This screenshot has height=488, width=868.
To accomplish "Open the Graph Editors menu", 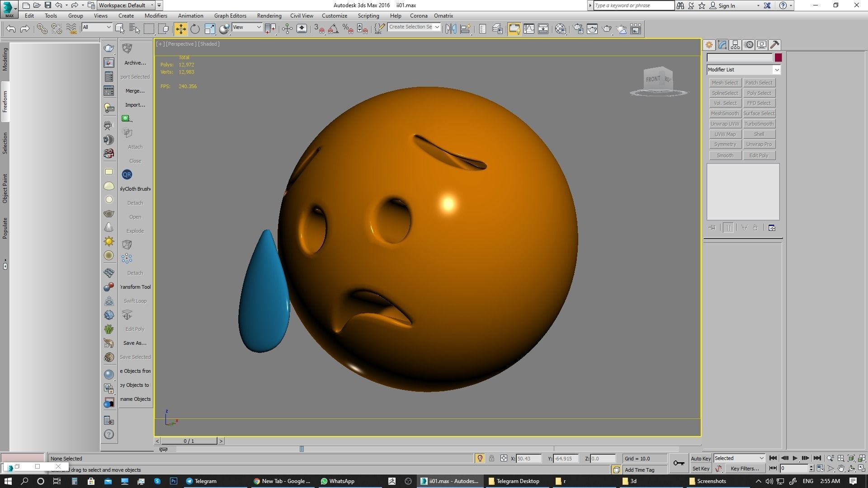I will (230, 16).
